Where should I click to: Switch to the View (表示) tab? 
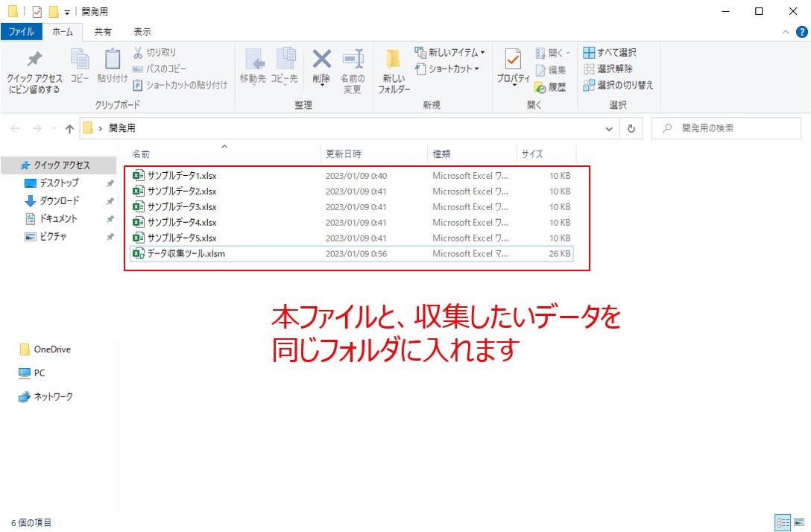pos(142,31)
